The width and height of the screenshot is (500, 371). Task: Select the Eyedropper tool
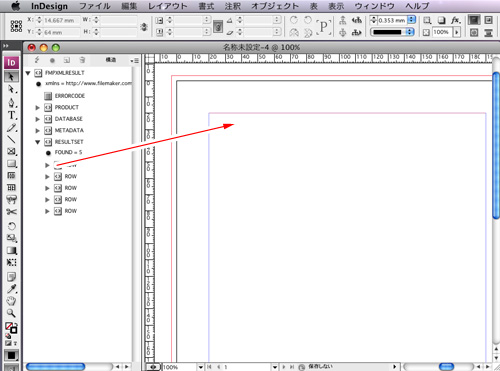click(11, 289)
